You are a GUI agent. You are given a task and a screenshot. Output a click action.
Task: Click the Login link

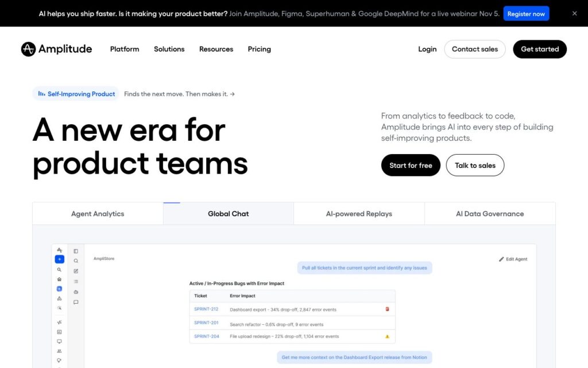(427, 49)
